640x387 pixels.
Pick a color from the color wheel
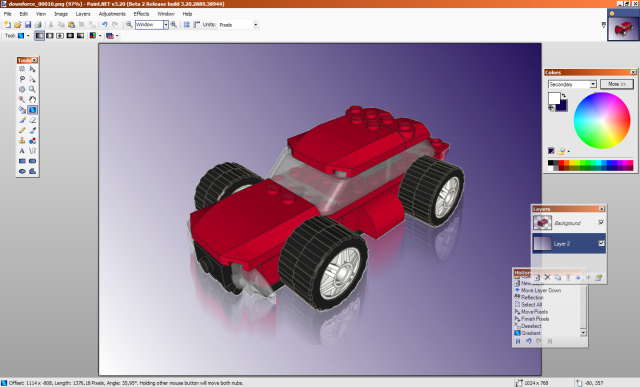click(602, 120)
